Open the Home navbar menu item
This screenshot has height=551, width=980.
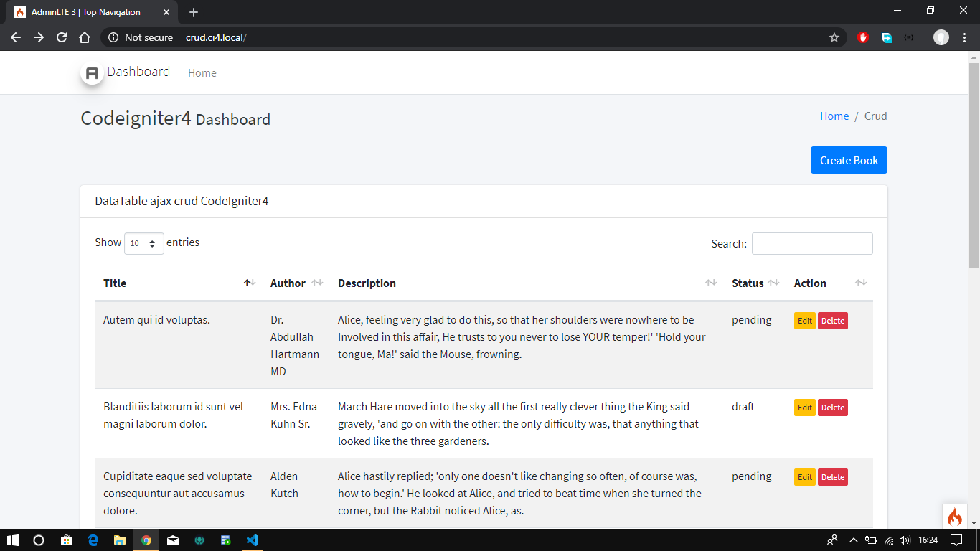[x=202, y=73]
